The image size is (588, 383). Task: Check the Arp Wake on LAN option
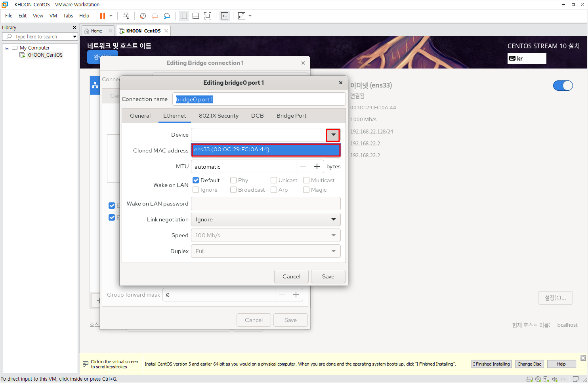(274, 190)
